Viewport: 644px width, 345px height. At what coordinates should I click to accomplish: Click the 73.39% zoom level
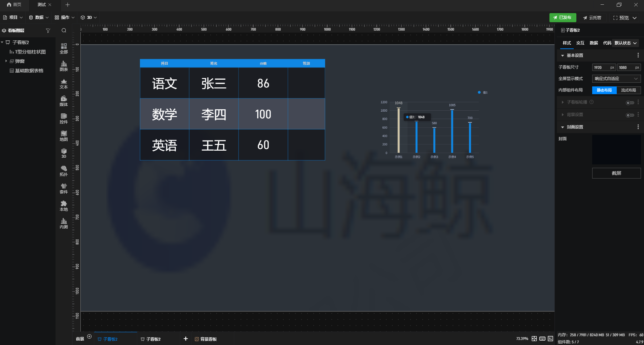522,339
